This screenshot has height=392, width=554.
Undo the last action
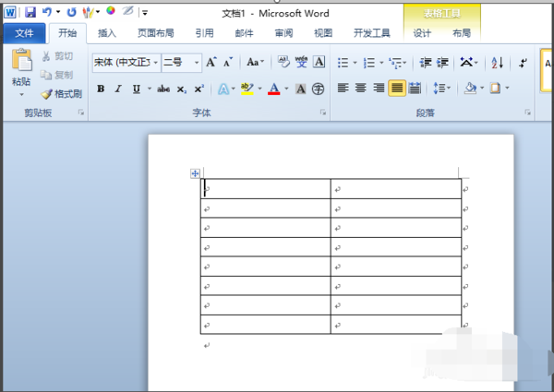(47, 12)
